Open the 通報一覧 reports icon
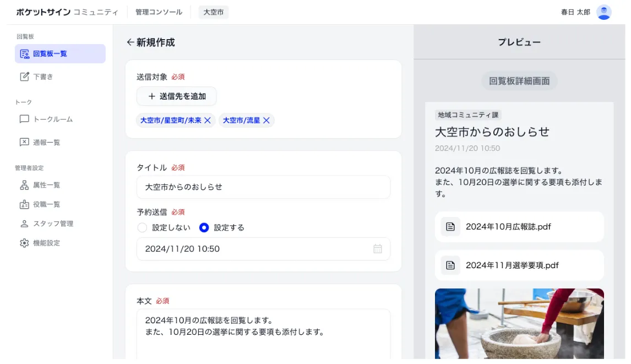631x364 pixels. pos(24,142)
